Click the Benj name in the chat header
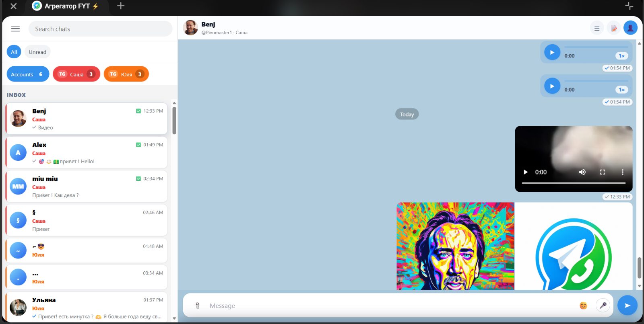The height and width of the screenshot is (324, 644). (208, 24)
